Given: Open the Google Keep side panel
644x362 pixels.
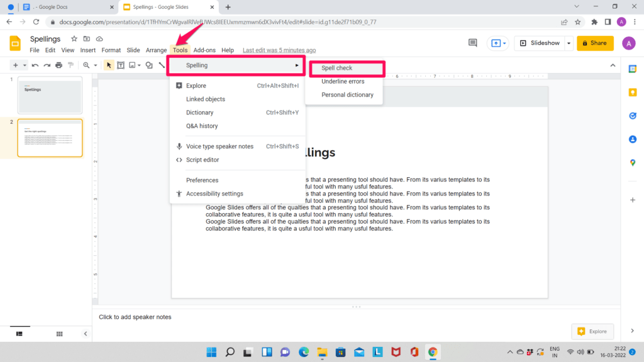Looking at the screenshot, I should coord(633,92).
